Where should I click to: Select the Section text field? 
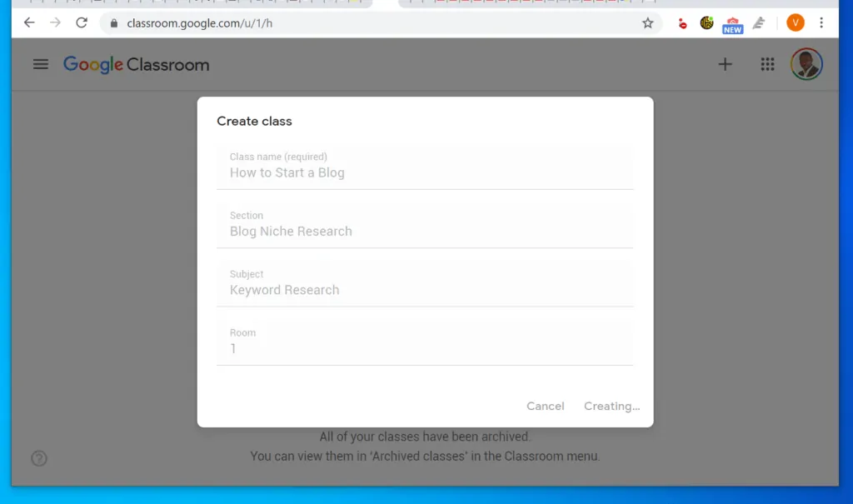(426, 231)
